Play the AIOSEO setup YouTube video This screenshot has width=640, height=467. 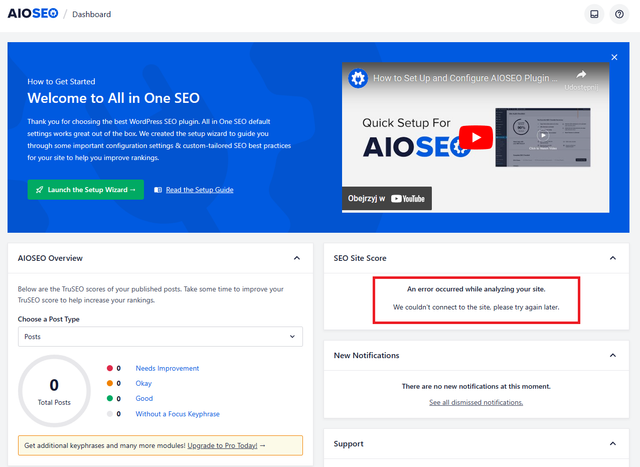click(x=476, y=138)
